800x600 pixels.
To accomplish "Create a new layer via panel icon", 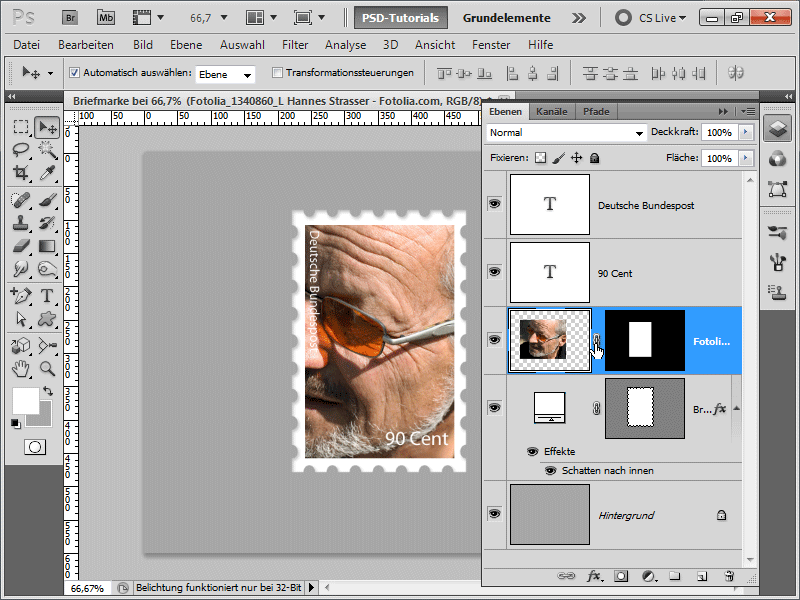I will (x=702, y=576).
